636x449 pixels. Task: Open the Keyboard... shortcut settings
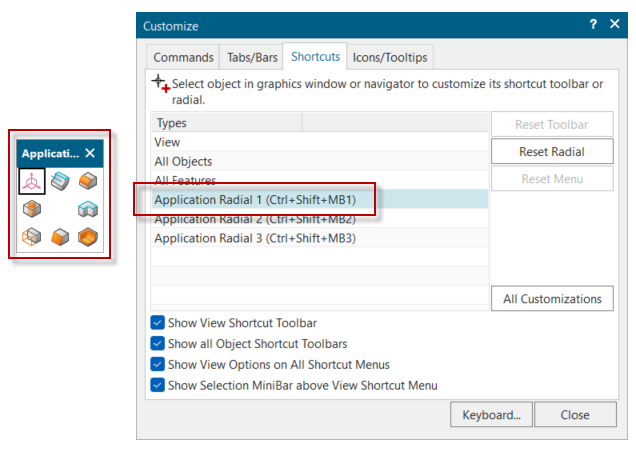[x=490, y=415]
